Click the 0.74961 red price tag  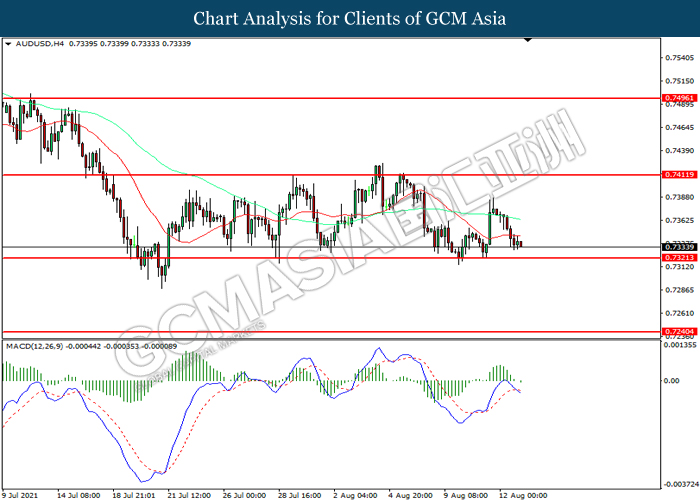pyautogui.click(x=679, y=99)
